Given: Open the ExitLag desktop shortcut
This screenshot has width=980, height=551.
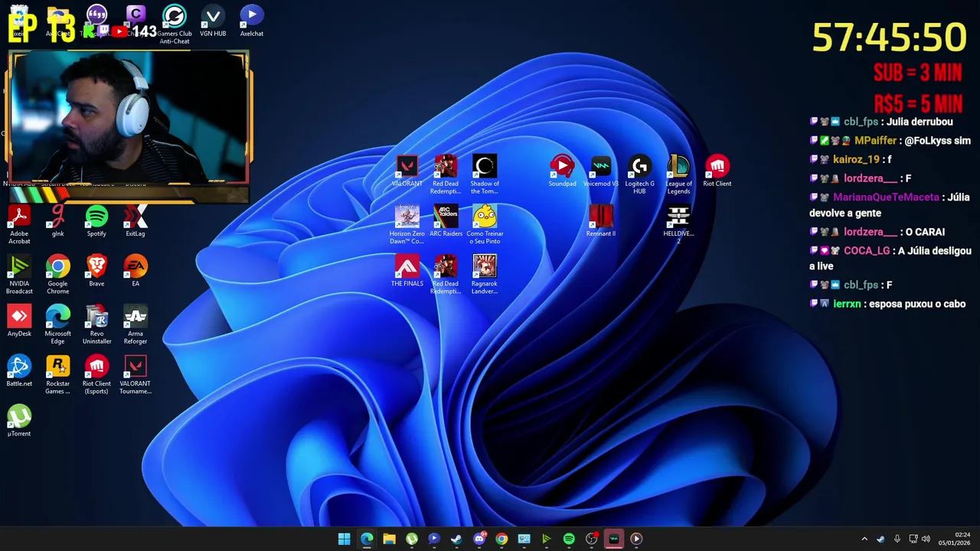Looking at the screenshot, I should pos(136,221).
